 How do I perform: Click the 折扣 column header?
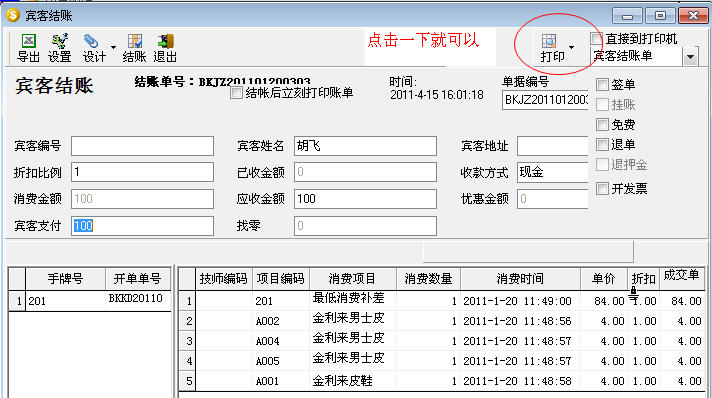[643, 279]
